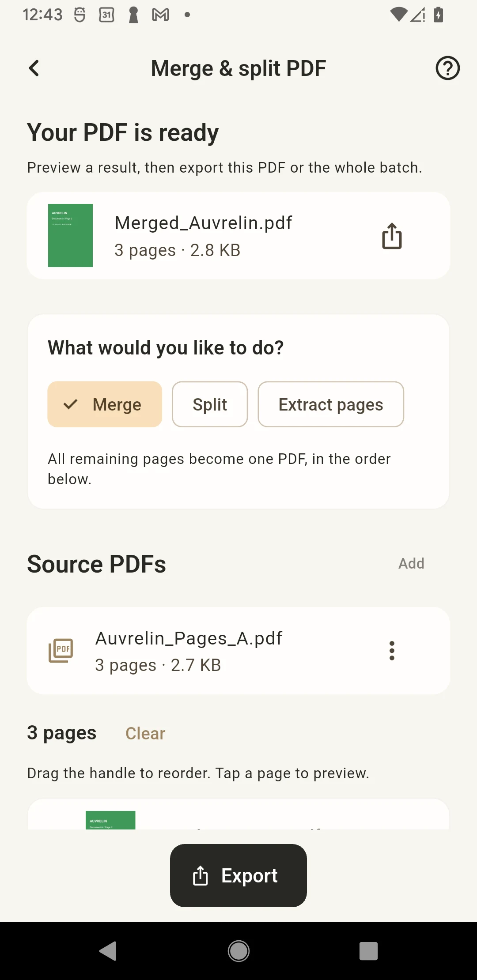The height and width of the screenshot is (980, 477).
Task: Tap the Android recent apps button
Action: [x=369, y=951]
